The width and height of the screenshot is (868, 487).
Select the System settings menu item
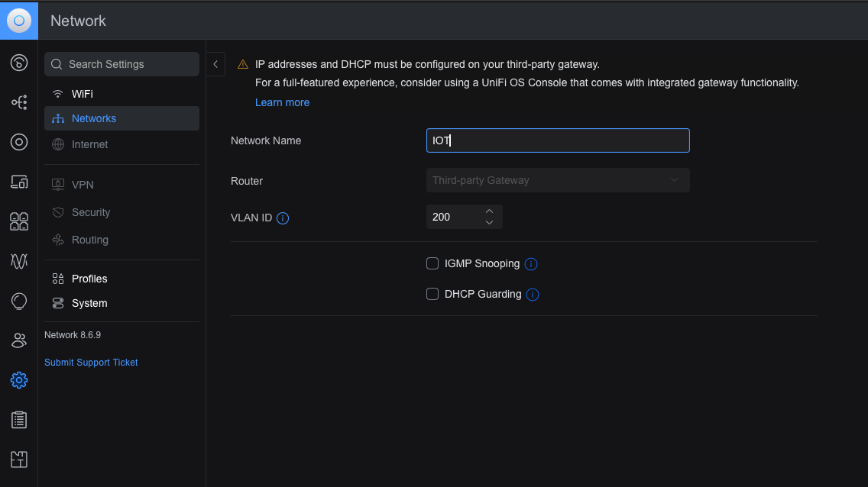[121, 303]
